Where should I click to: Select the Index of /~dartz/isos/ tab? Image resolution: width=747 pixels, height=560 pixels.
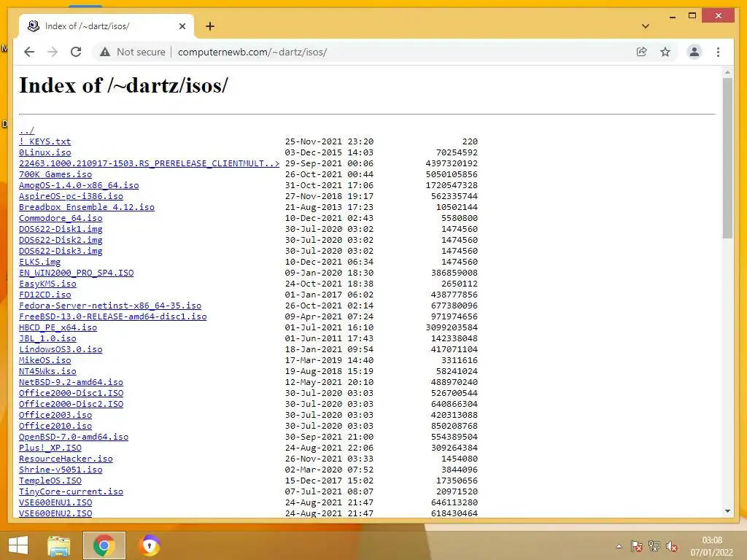point(107,26)
